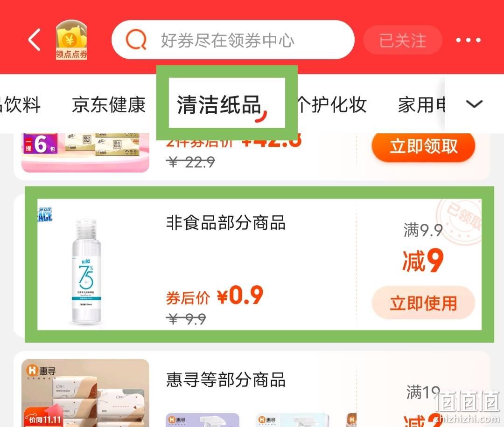Select the 清洁纸品 tab
504x427 pixels.
click(219, 105)
